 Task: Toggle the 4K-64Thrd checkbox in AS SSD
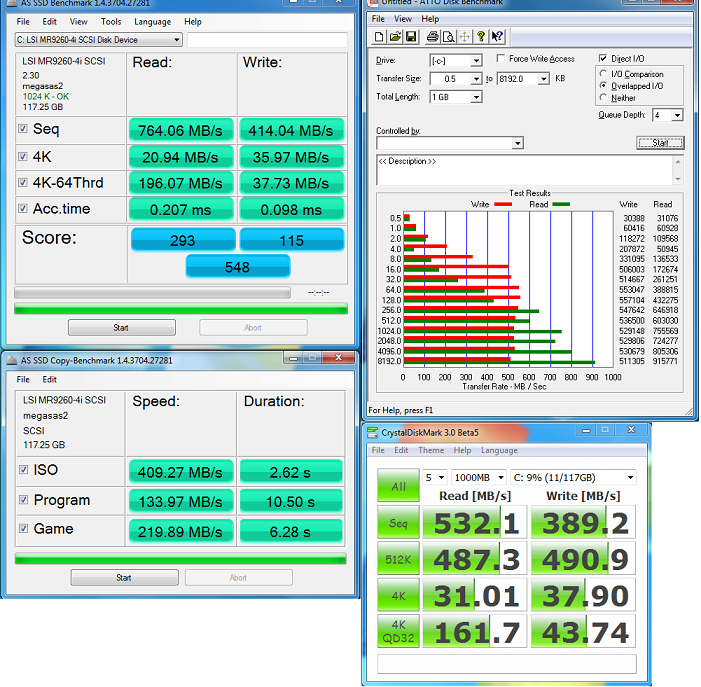coord(22,182)
